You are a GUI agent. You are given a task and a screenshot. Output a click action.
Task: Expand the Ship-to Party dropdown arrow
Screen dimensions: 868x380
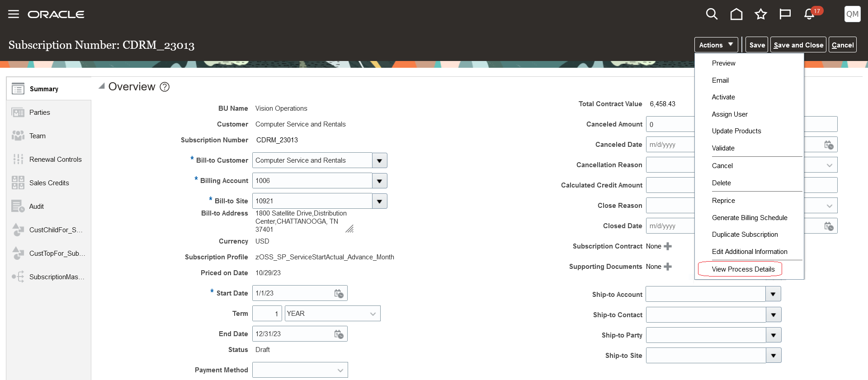pyautogui.click(x=774, y=335)
